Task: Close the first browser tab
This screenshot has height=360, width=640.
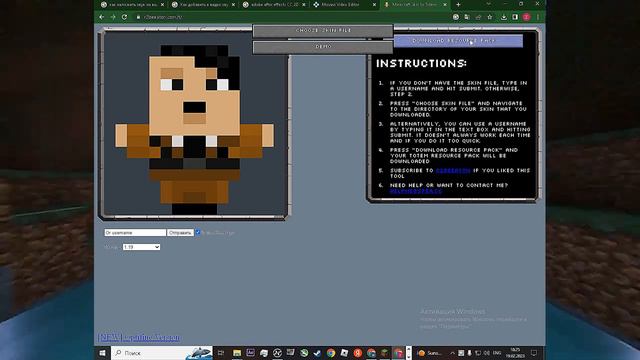Action: pyautogui.click(x=162, y=4)
